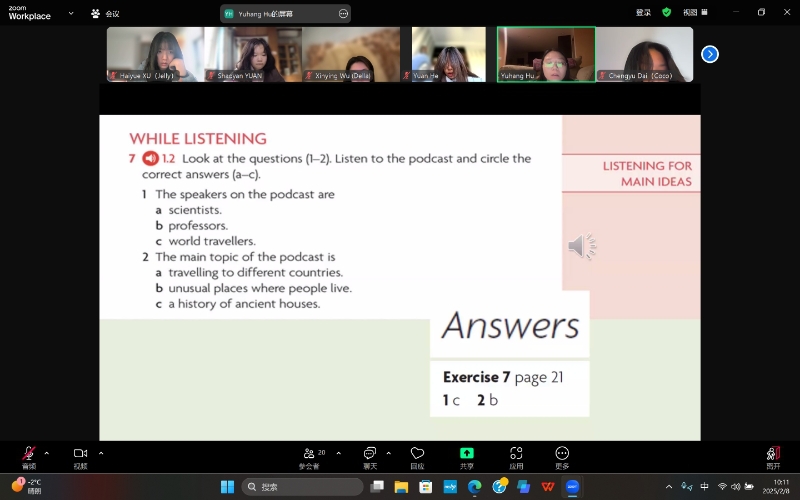
Task: Show next participants with the blue arrow
Action: (x=710, y=54)
